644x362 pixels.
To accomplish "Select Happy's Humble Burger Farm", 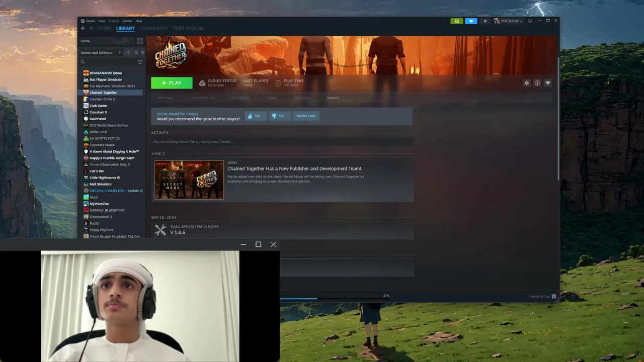I will point(112,158).
